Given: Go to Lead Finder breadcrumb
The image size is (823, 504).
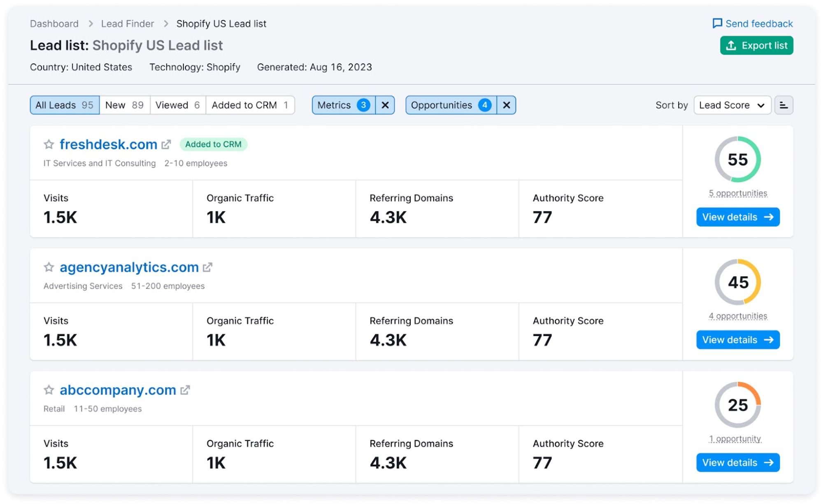Looking at the screenshot, I should 128,24.
